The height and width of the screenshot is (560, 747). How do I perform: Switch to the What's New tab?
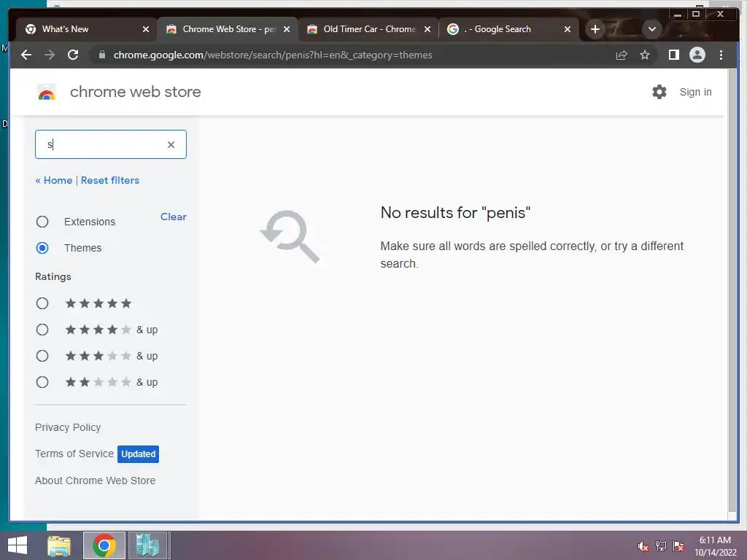tap(85, 29)
